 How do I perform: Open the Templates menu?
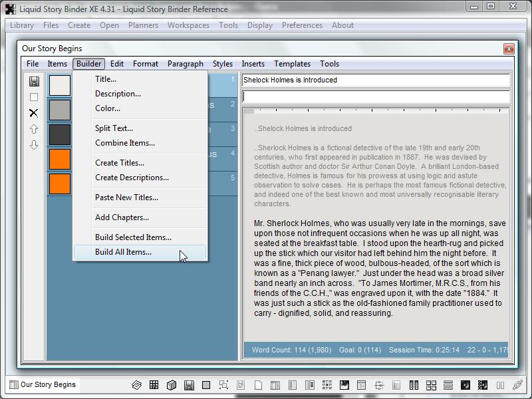click(x=292, y=64)
